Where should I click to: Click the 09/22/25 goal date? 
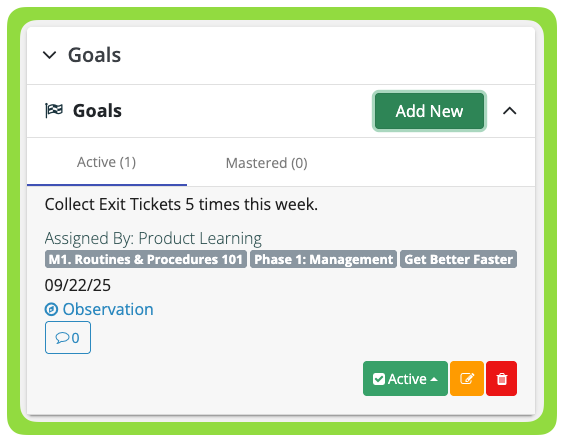tap(78, 285)
